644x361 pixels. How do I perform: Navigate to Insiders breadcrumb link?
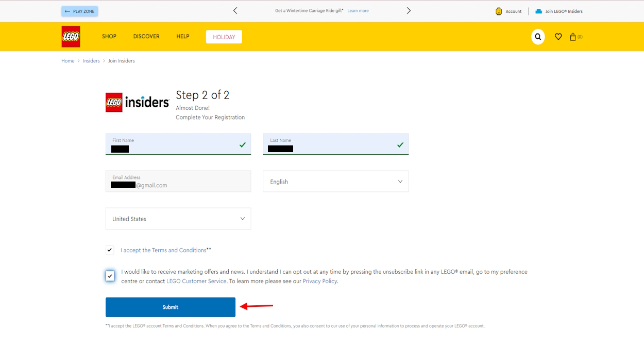(x=91, y=61)
